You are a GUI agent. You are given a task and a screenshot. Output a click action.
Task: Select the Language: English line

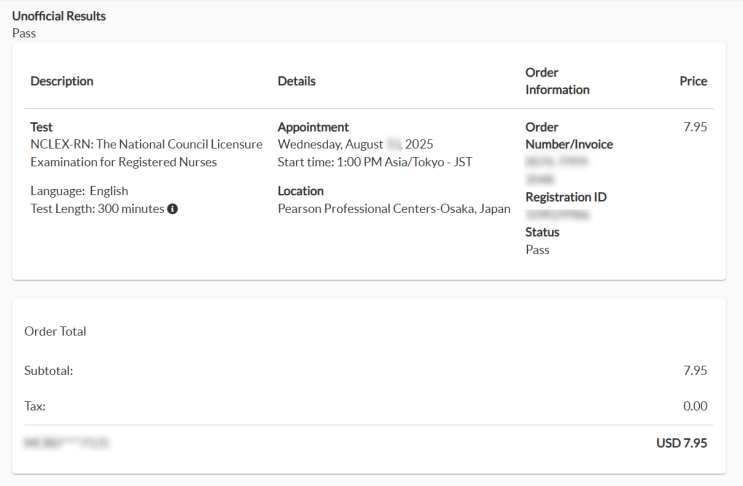tap(79, 191)
